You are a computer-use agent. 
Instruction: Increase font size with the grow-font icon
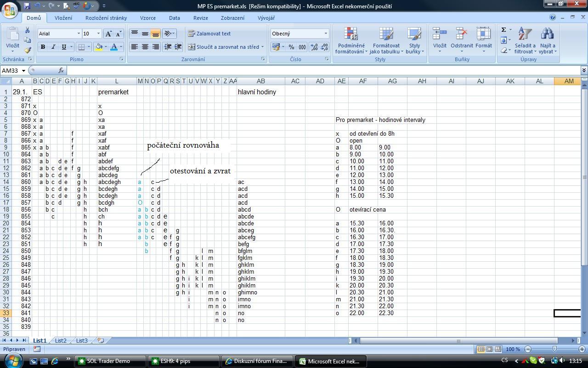108,34
